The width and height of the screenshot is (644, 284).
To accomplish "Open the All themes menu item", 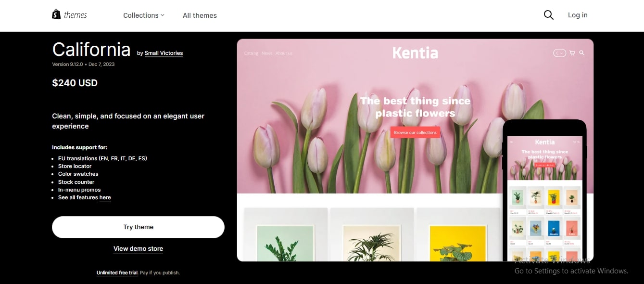I will [200, 15].
